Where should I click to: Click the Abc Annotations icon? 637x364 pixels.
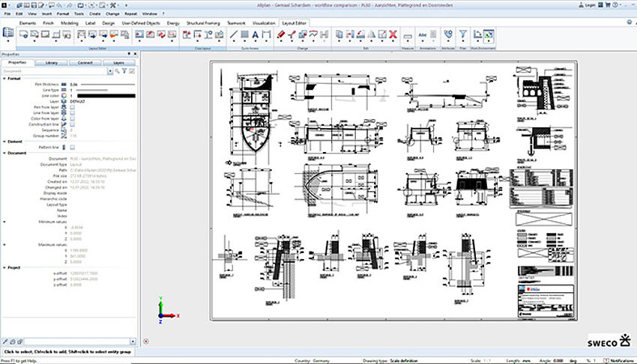point(423,34)
